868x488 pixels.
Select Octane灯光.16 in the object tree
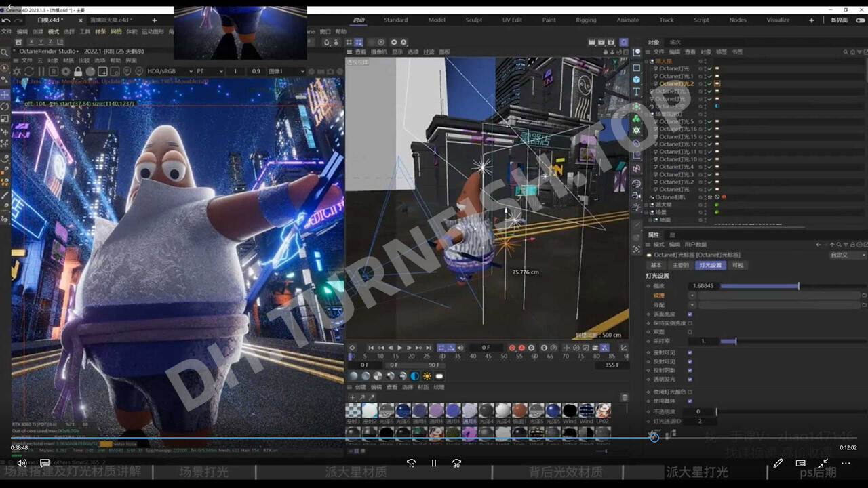point(678,129)
